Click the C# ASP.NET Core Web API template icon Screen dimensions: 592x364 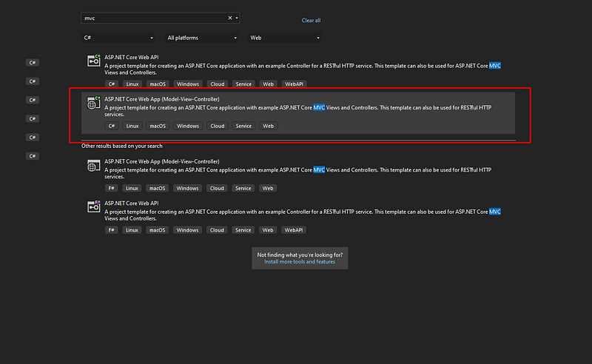[x=94, y=61]
